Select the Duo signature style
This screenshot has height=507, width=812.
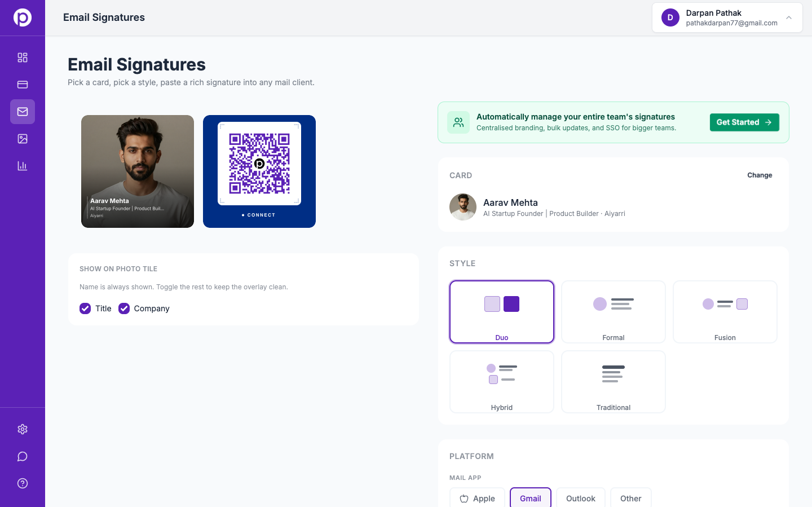coord(502,312)
